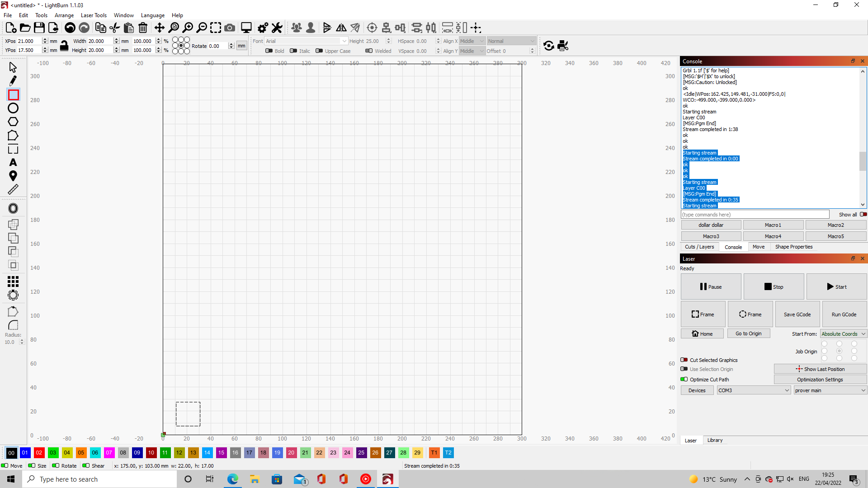The image size is (868, 488).
Task: Open Settings gear icon
Action: point(263,28)
